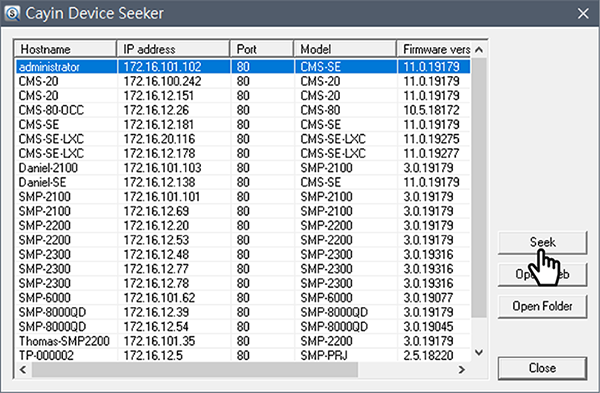Select host with IP 172.16.12.39
The width and height of the screenshot is (600, 393).
click(243, 312)
